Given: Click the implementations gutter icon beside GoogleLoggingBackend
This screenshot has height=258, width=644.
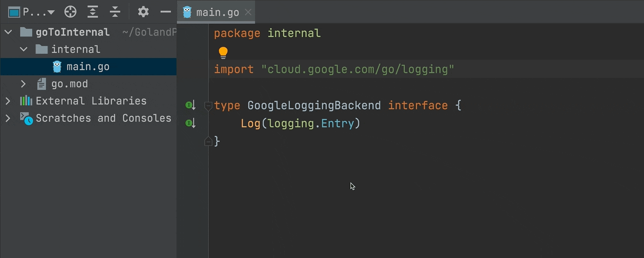Looking at the screenshot, I should (x=190, y=105).
